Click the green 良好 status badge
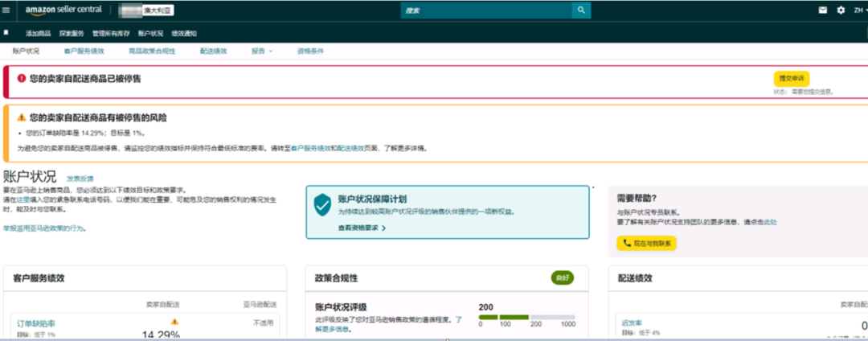 pyautogui.click(x=563, y=278)
